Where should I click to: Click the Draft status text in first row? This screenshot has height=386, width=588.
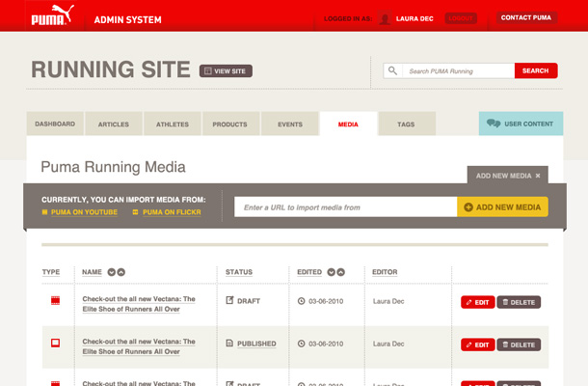249,301
